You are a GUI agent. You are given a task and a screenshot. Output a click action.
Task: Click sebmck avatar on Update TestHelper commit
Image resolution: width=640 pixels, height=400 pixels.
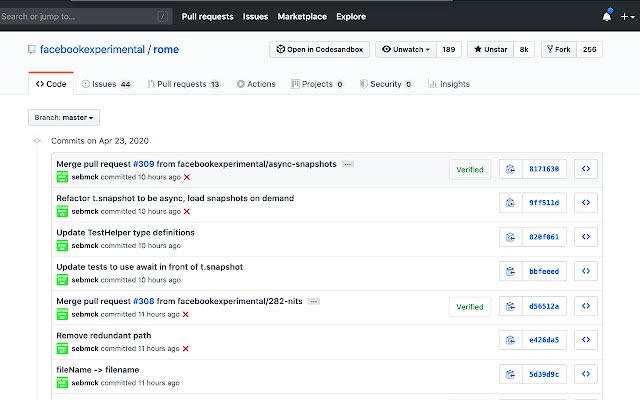point(62,246)
